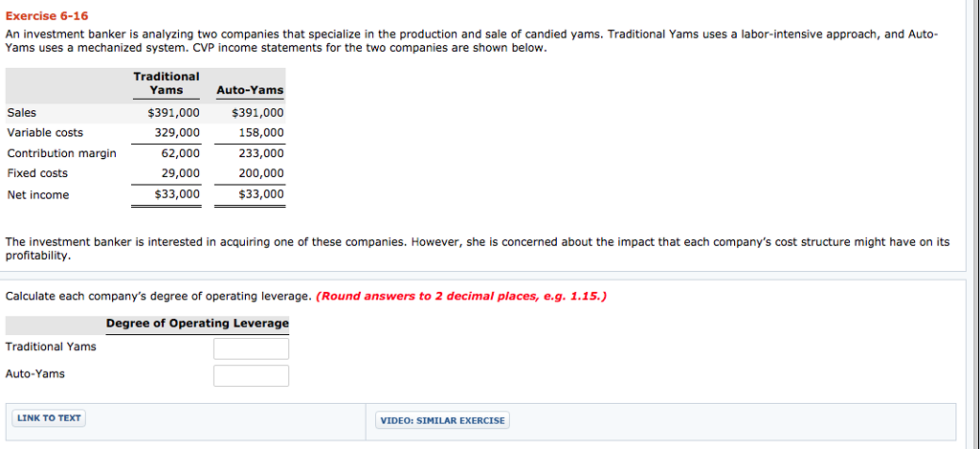Open the VIDEO: SIMILAR EXERCISE button

[x=442, y=420]
